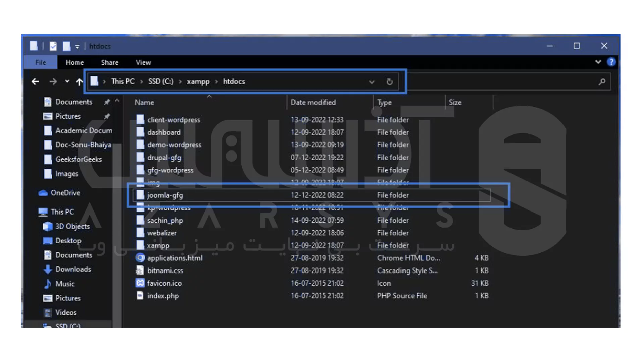Click the Back navigation arrow

(35, 81)
